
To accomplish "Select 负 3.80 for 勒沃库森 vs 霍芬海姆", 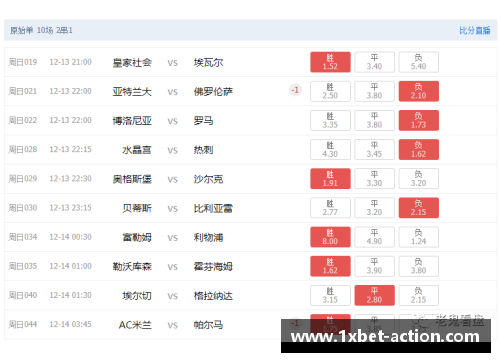I will (x=418, y=266).
